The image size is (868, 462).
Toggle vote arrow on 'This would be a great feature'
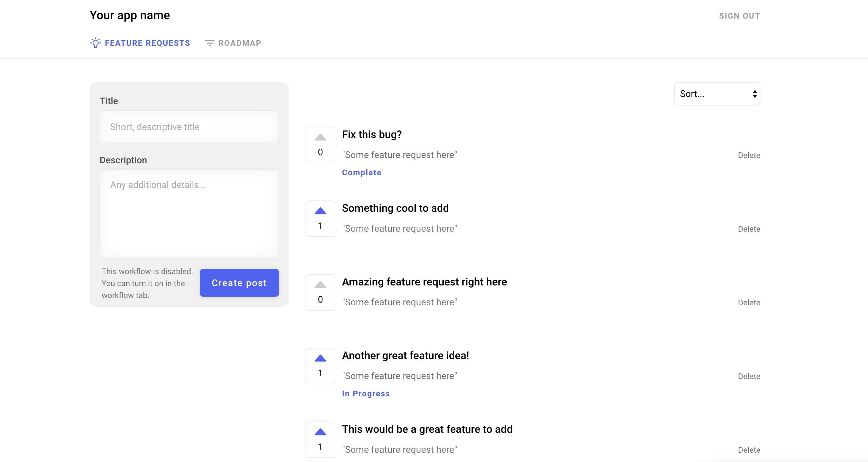pyautogui.click(x=320, y=432)
